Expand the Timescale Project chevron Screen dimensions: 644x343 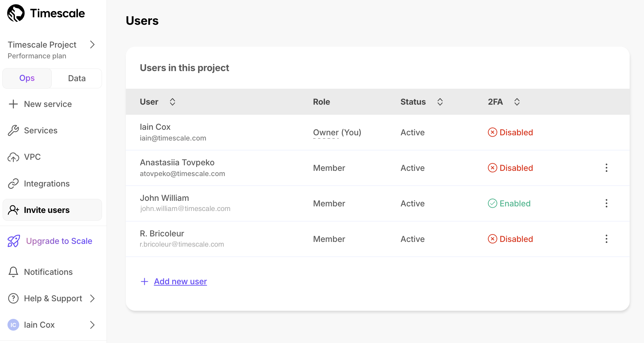(92, 45)
